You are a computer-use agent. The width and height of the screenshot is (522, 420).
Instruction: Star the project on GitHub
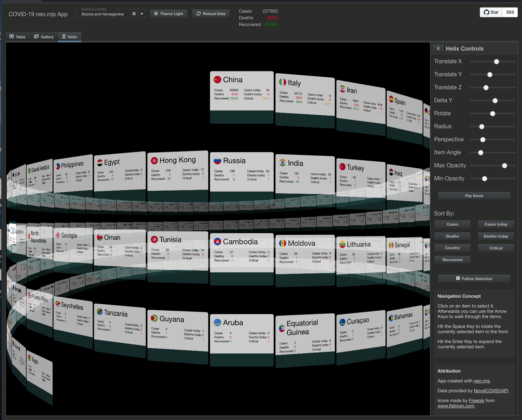tap(491, 12)
